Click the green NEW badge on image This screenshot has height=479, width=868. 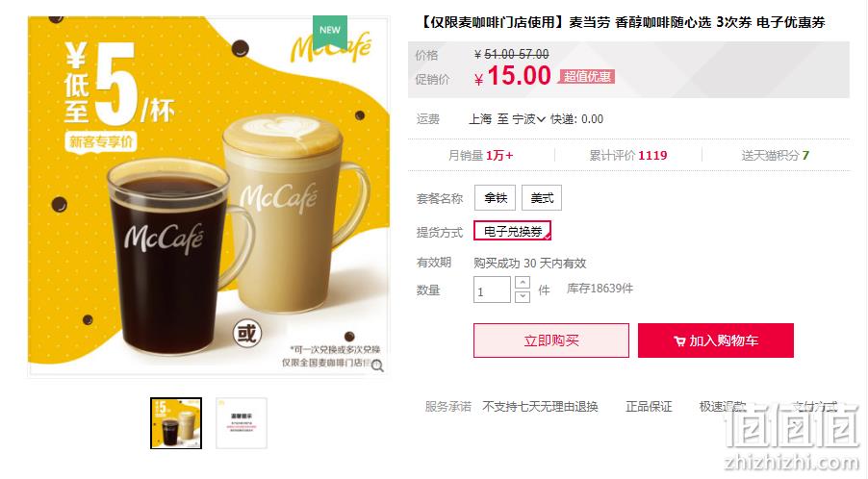(330, 32)
